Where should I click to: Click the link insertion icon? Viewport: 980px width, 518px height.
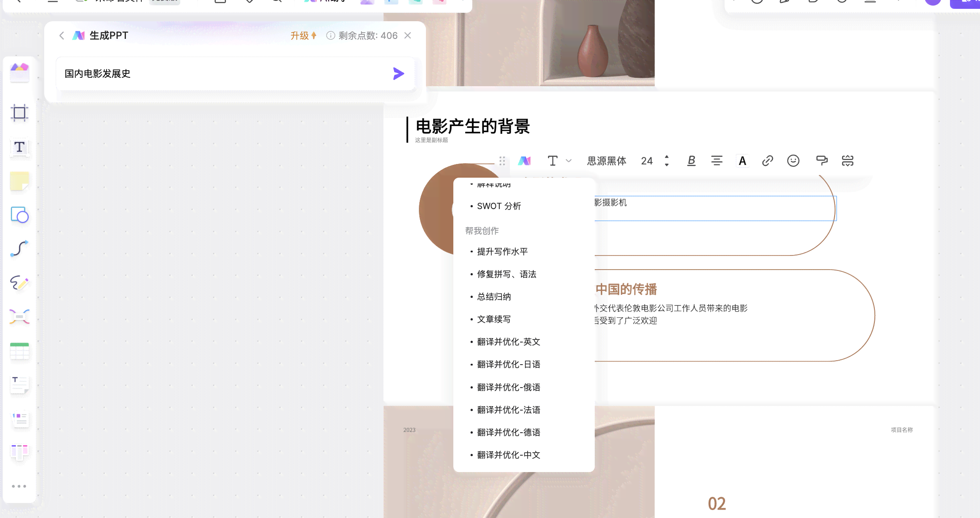point(767,161)
